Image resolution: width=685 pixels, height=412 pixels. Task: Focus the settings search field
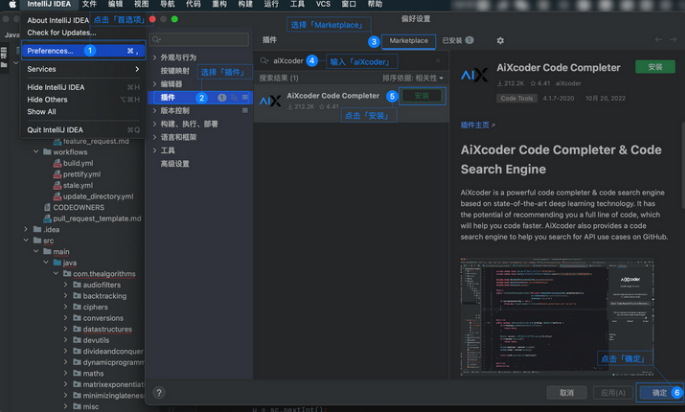pyautogui.click(x=199, y=40)
